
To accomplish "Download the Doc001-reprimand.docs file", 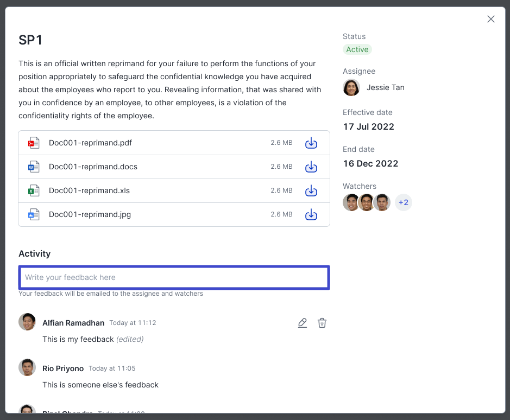I will [x=311, y=167].
